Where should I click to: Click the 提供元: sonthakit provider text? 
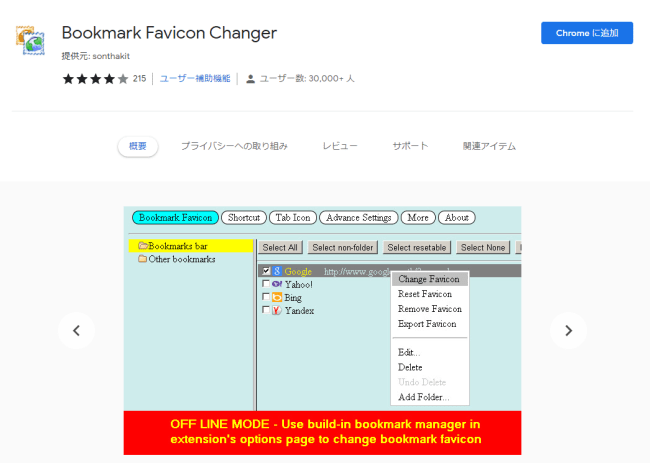point(96,56)
